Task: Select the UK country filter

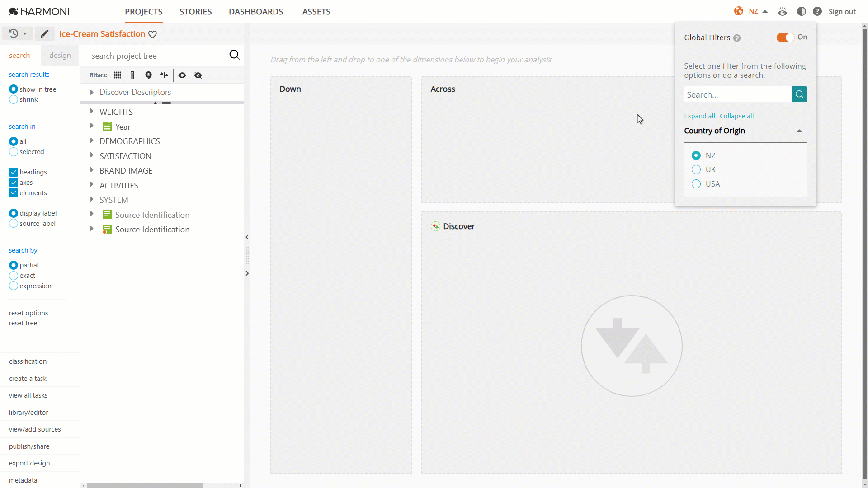Action: (x=696, y=169)
